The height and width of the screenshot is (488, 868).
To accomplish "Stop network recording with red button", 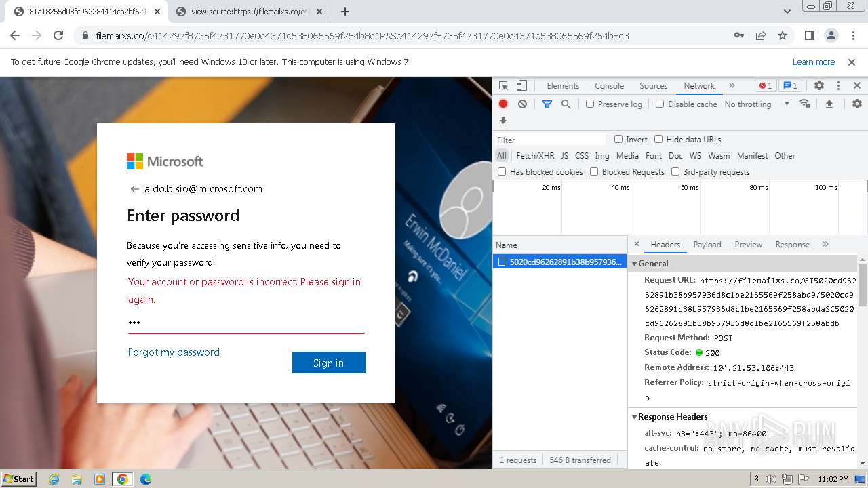I will (503, 104).
